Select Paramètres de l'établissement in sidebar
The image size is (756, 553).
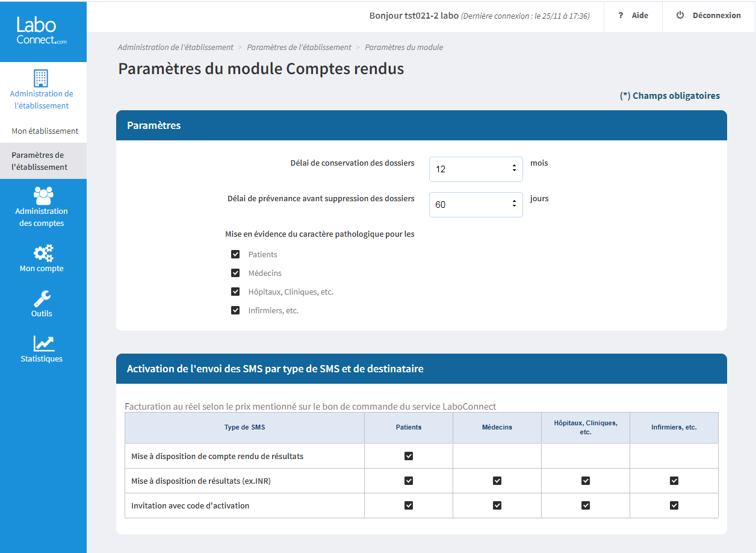coord(43,161)
